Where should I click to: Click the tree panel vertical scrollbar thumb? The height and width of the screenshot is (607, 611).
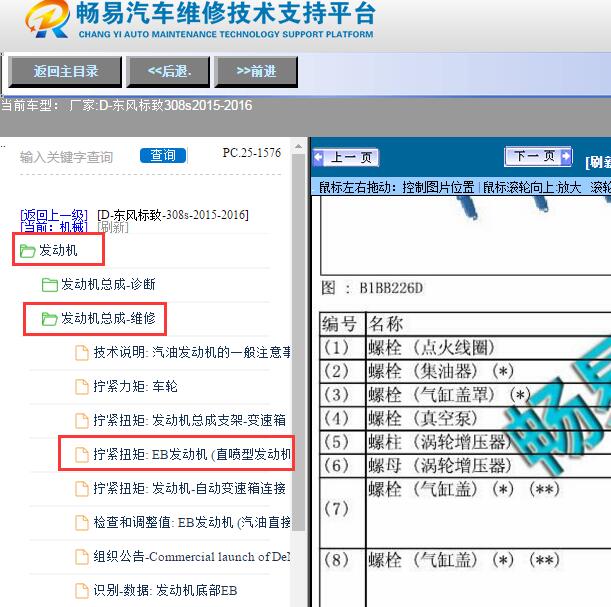tap(298, 342)
